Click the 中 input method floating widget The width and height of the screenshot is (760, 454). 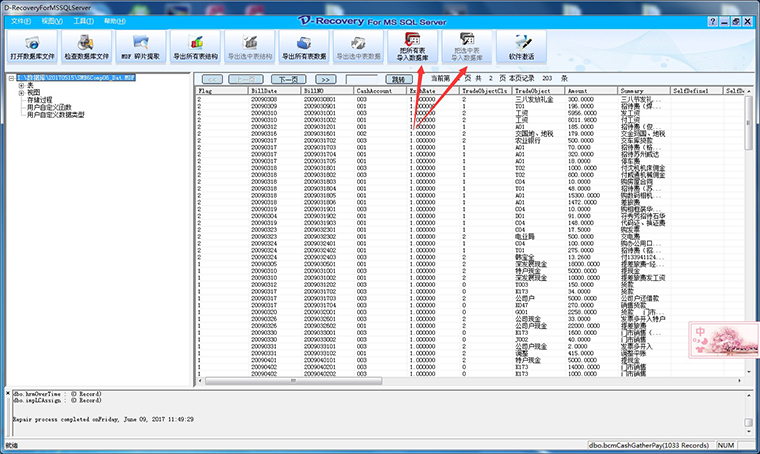pyautogui.click(x=700, y=332)
